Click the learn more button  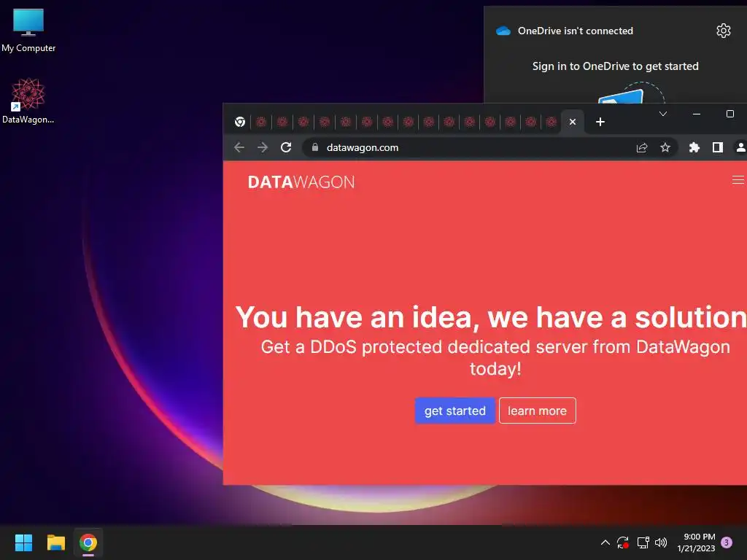(538, 411)
